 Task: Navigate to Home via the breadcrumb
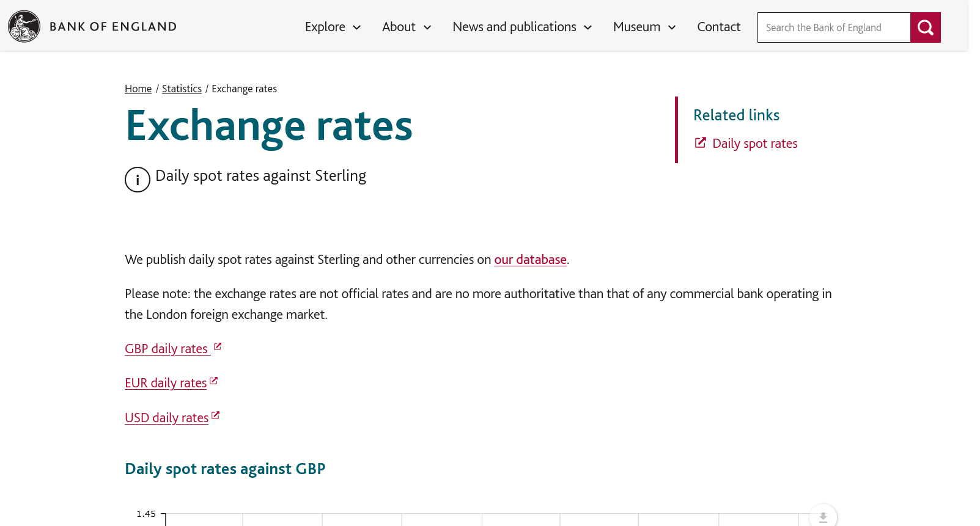coord(138,89)
